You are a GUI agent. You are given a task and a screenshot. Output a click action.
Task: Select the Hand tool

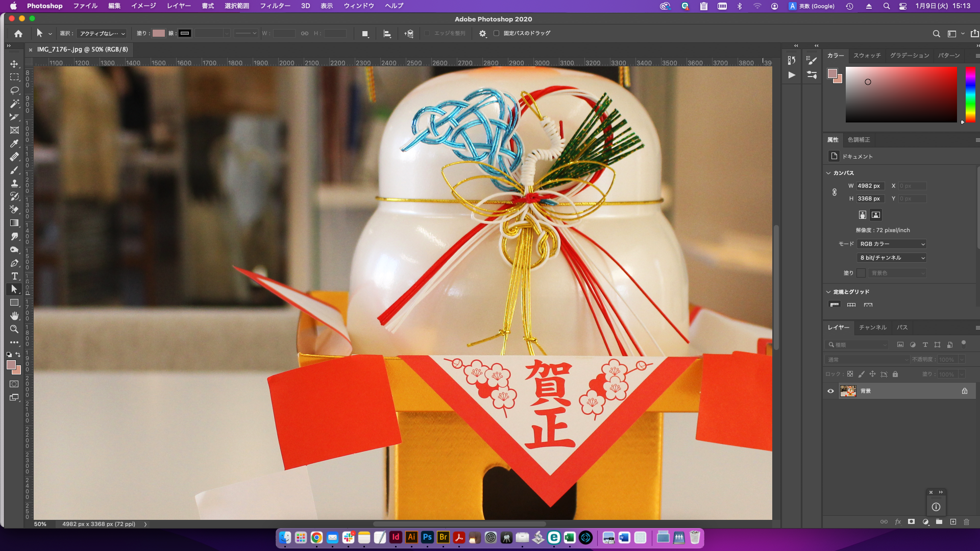(x=14, y=316)
